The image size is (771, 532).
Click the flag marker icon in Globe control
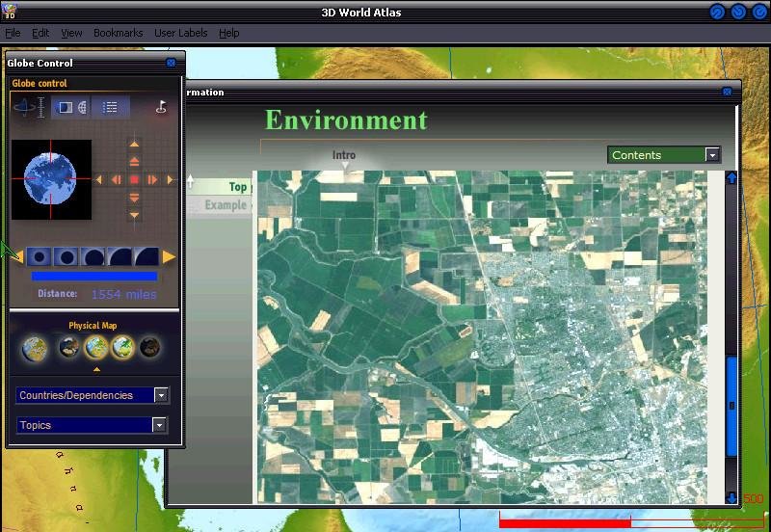click(x=161, y=107)
